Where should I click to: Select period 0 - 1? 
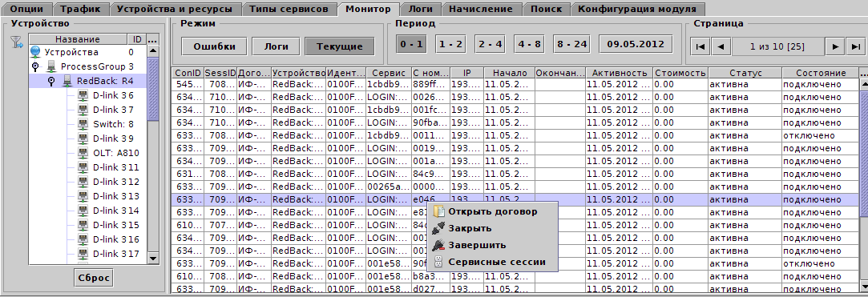[411, 44]
